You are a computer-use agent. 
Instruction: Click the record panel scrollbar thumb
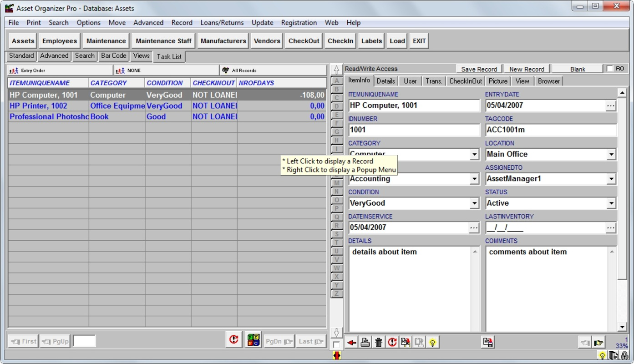622,188
